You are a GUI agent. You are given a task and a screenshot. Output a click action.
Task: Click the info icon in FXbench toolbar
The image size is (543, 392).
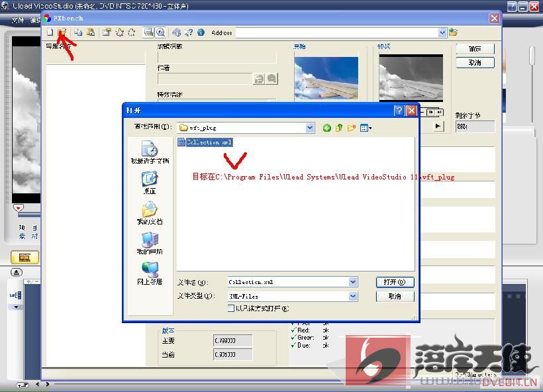201,32
